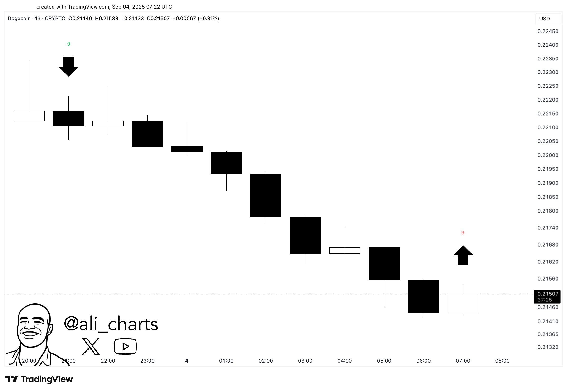
Task: Click the Dogecoin symbol title
Action: point(19,18)
